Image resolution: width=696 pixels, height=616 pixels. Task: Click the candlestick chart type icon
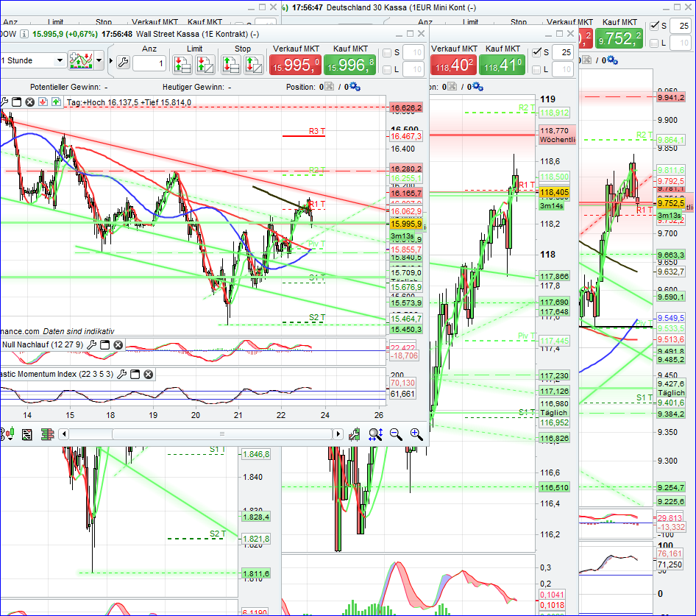(x=8, y=434)
